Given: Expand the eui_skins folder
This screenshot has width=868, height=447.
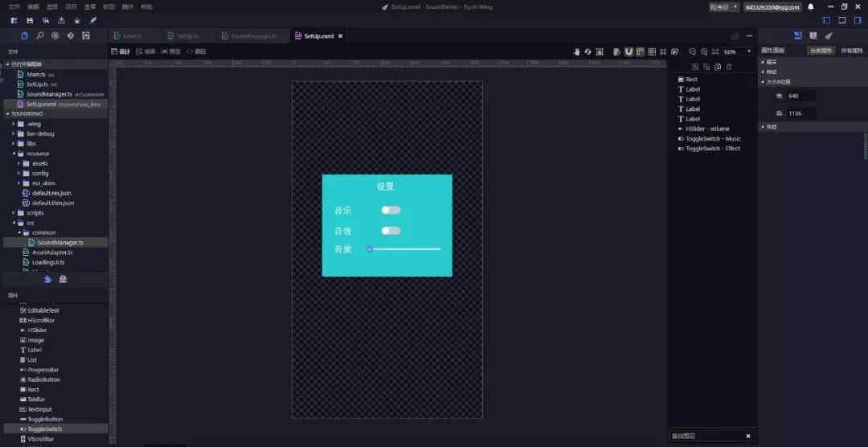Looking at the screenshot, I should pyautogui.click(x=43, y=182).
